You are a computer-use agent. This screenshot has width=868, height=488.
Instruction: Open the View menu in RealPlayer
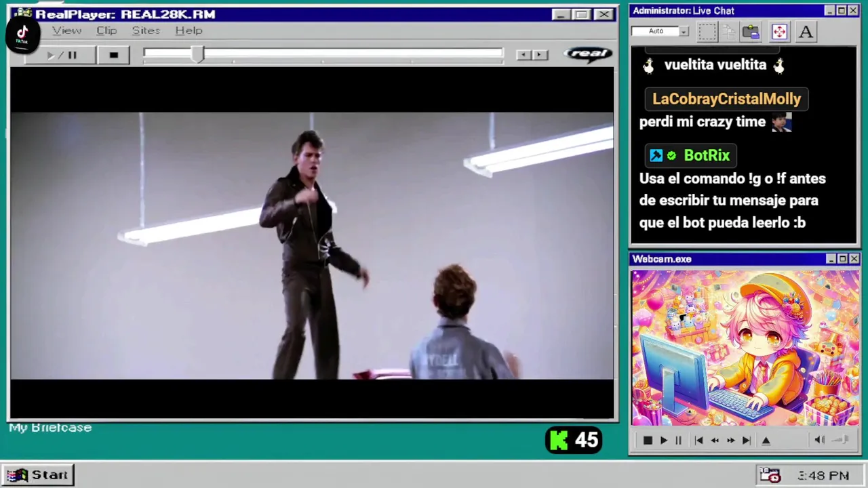(67, 30)
